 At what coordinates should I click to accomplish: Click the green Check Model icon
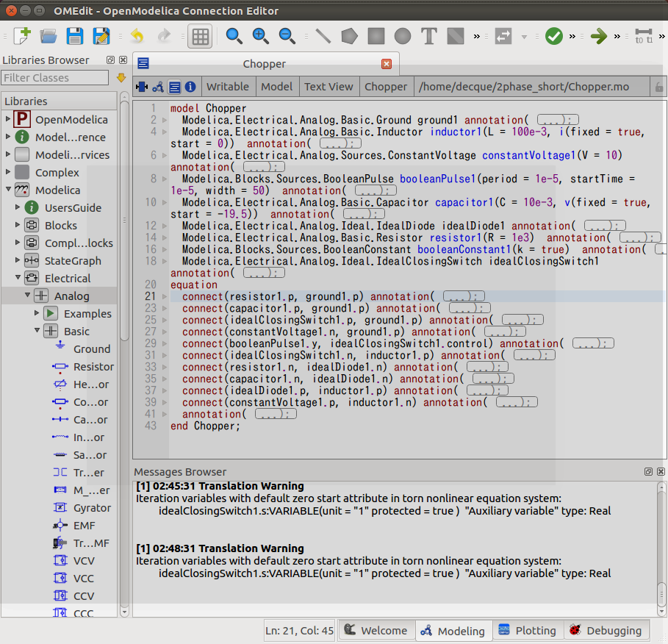(554, 36)
